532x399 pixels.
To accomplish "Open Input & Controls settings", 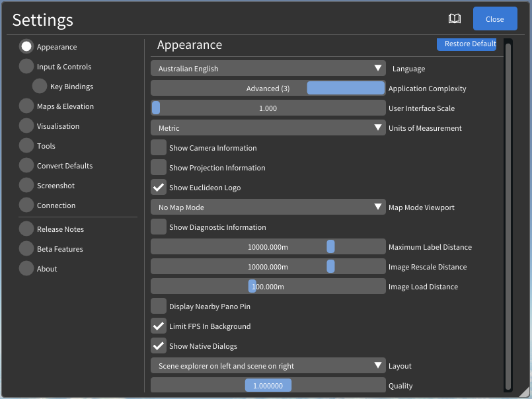I will [x=26, y=67].
